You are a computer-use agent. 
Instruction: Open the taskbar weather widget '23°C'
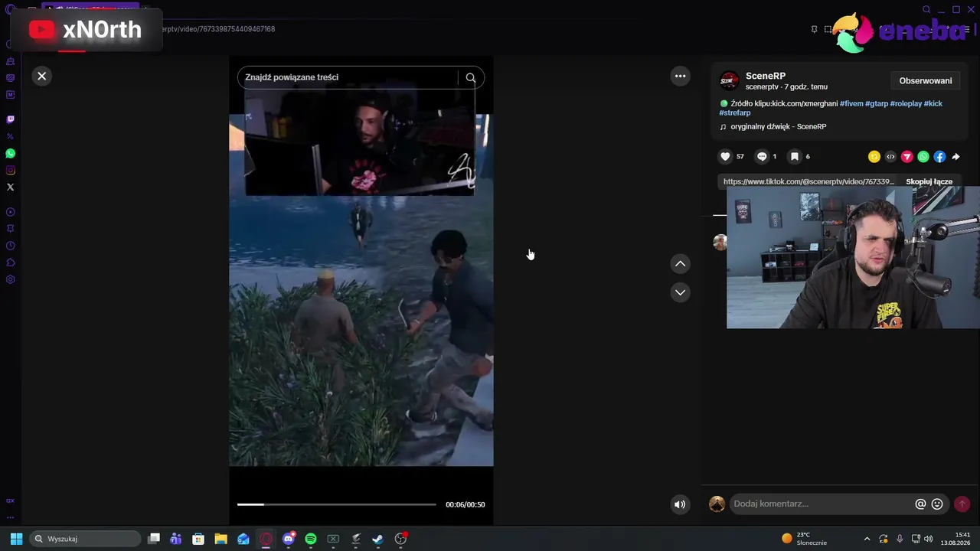[x=804, y=539]
